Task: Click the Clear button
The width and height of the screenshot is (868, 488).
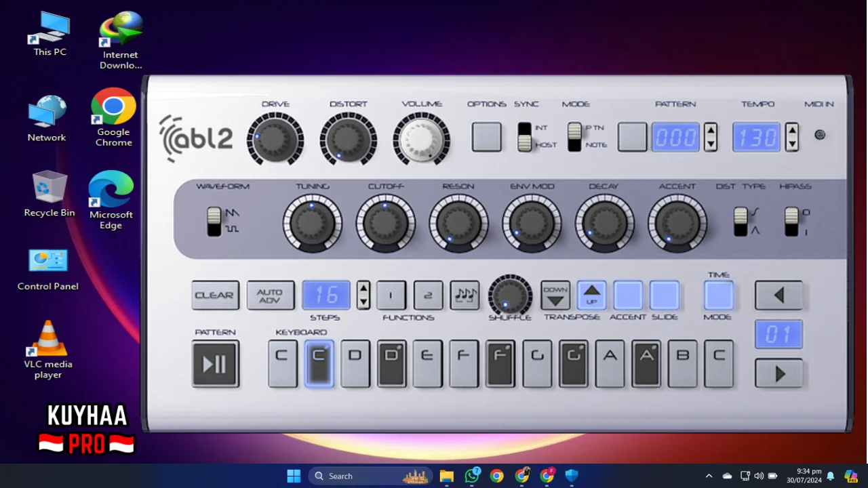Action: click(x=216, y=296)
